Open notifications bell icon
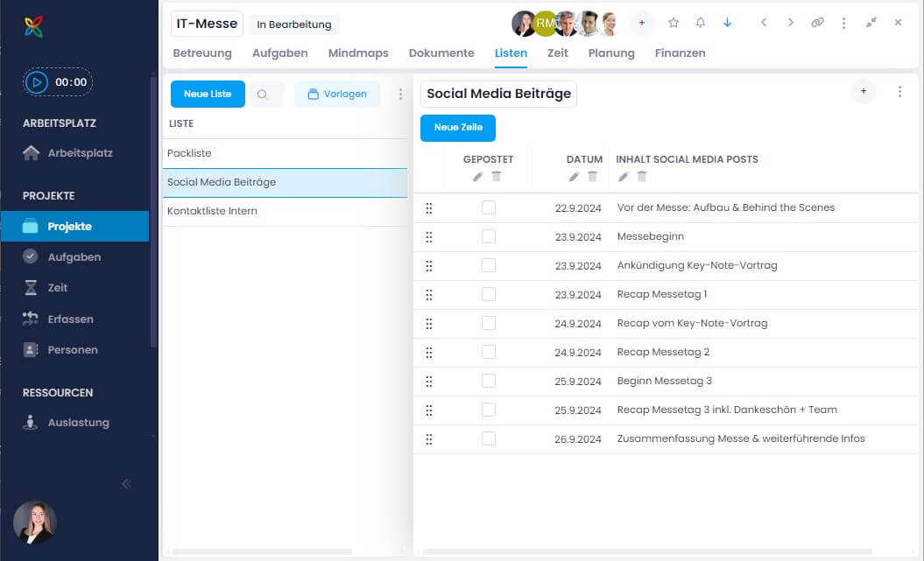 (x=701, y=23)
